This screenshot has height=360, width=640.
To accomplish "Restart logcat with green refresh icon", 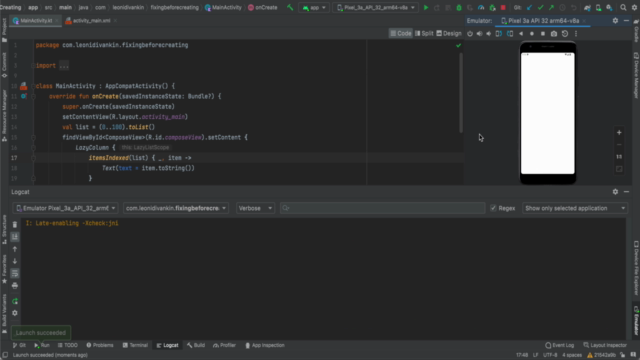I will (x=15, y=301).
